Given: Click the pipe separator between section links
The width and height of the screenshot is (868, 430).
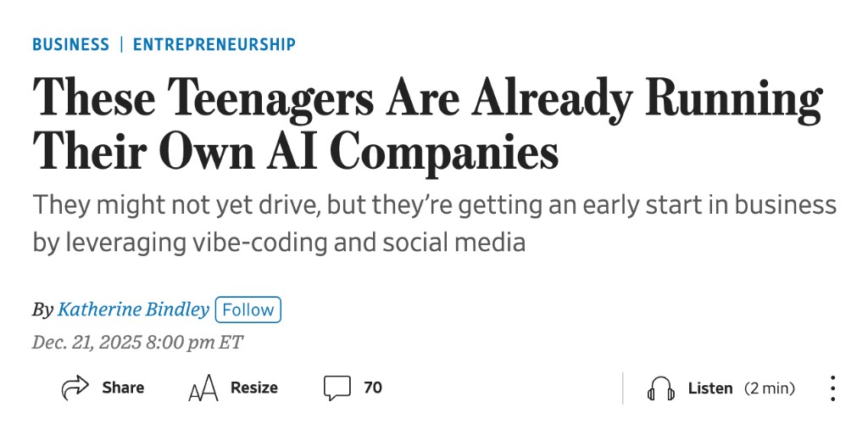Looking at the screenshot, I should tap(121, 44).
